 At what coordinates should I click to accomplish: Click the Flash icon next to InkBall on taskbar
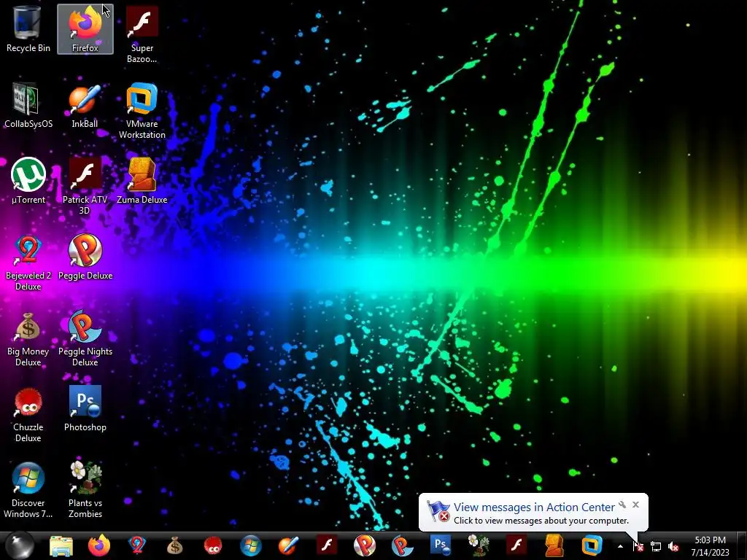[x=327, y=545]
